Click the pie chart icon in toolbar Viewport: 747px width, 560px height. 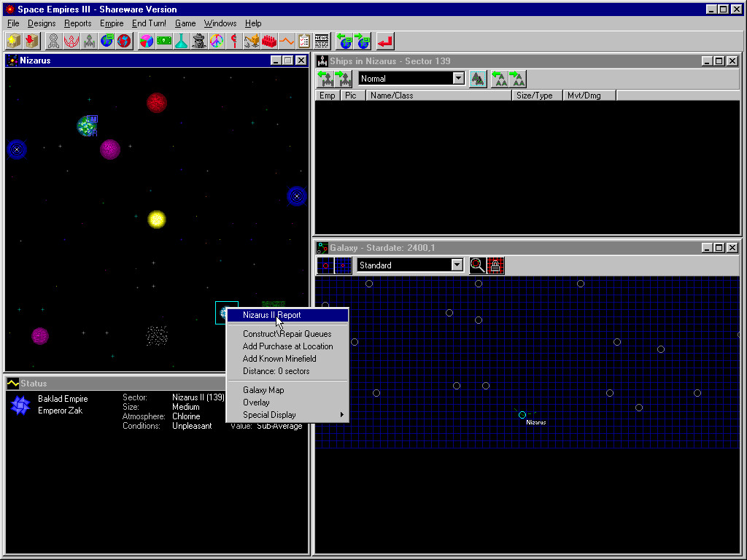147,42
